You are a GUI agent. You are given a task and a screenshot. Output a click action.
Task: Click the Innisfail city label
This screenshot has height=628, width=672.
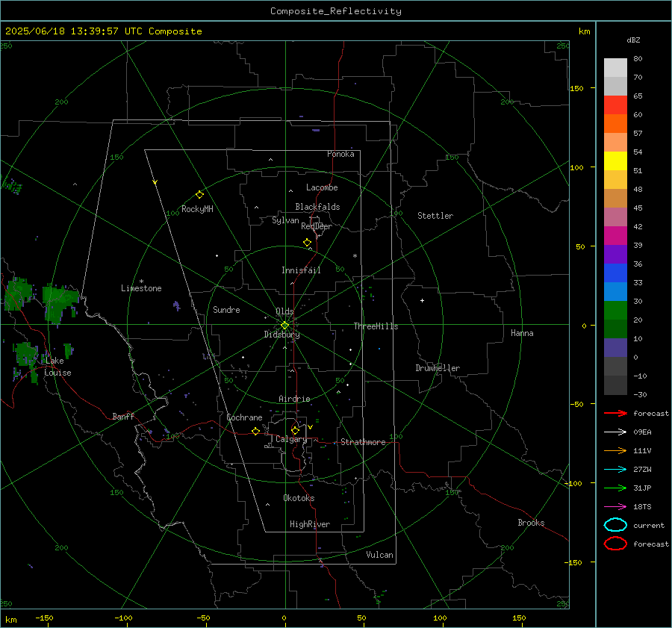point(301,270)
